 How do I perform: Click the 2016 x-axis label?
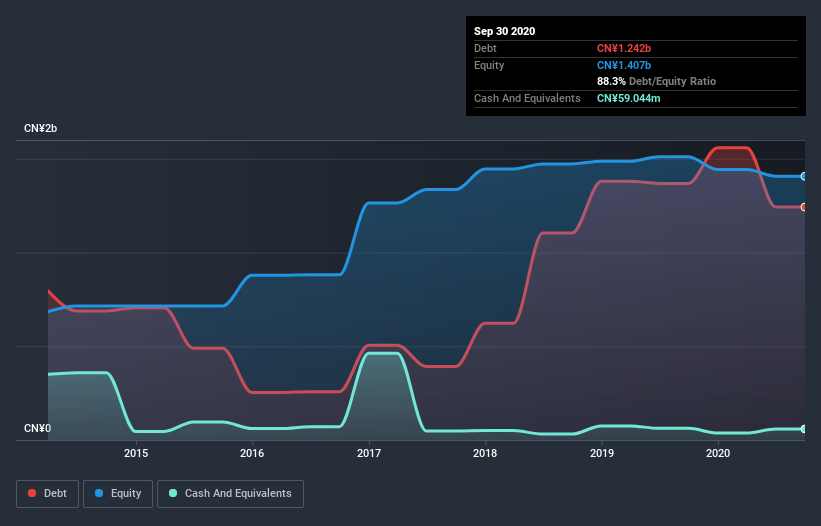tap(252, 453)
